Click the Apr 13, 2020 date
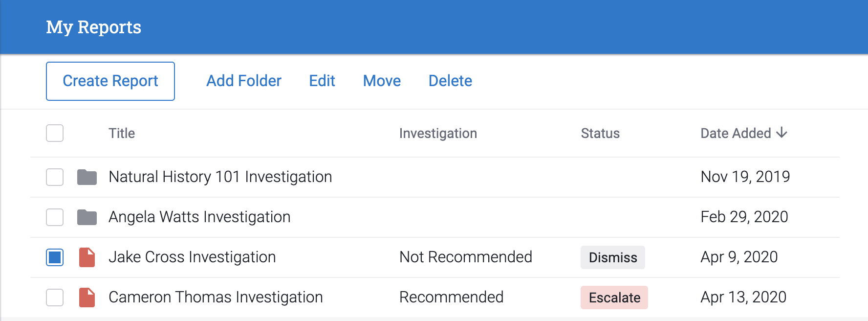The image size is (868, 321). [x=743, y=297]
